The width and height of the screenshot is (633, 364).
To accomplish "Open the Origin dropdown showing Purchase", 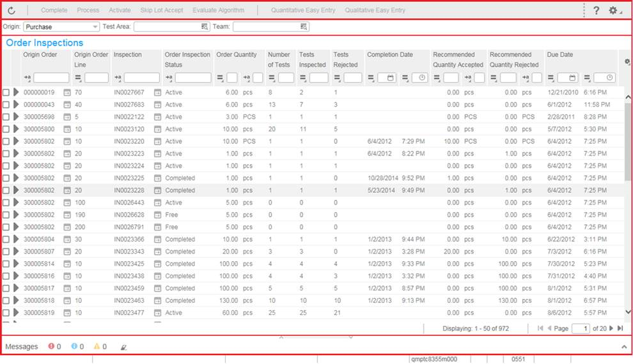I will (x=95, y=27).
